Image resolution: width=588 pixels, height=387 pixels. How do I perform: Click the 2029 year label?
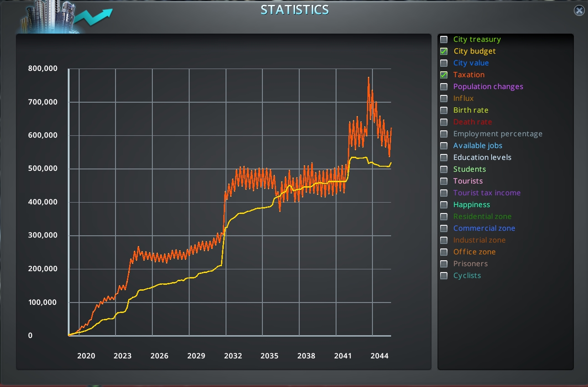click(x=196, y=356)
